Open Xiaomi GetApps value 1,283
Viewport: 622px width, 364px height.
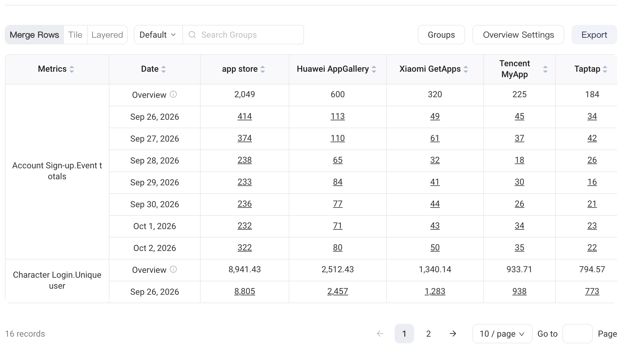click(435, 291)
